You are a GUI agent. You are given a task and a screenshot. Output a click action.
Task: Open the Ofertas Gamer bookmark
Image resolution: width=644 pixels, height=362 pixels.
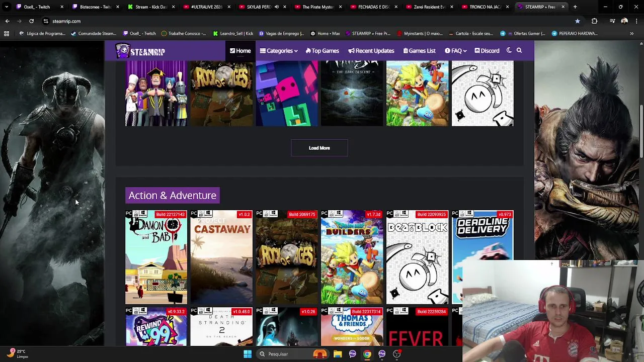pos(522,34)
